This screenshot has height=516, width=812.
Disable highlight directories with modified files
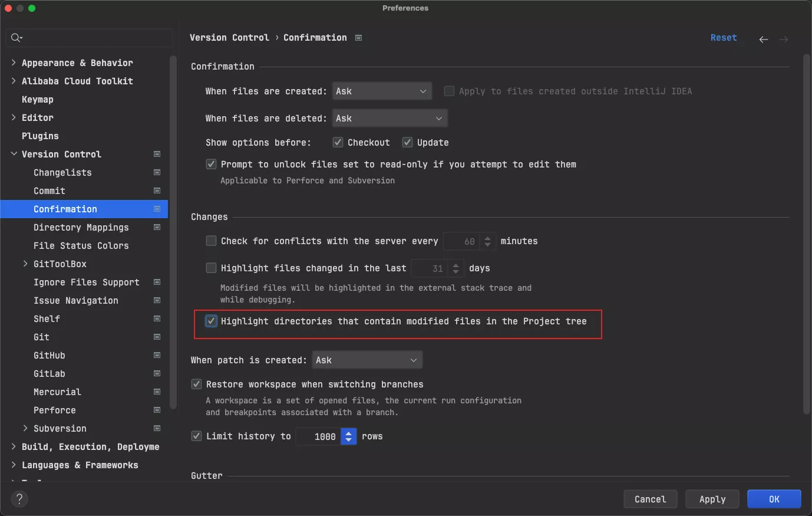211,321
